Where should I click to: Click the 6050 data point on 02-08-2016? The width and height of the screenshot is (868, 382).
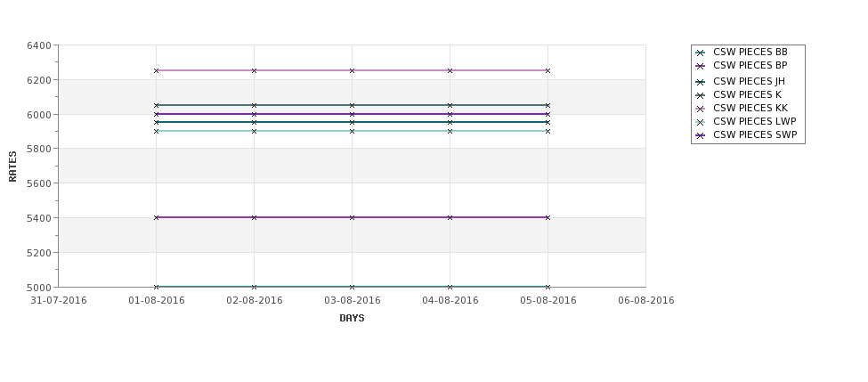(x=254, y=105)
